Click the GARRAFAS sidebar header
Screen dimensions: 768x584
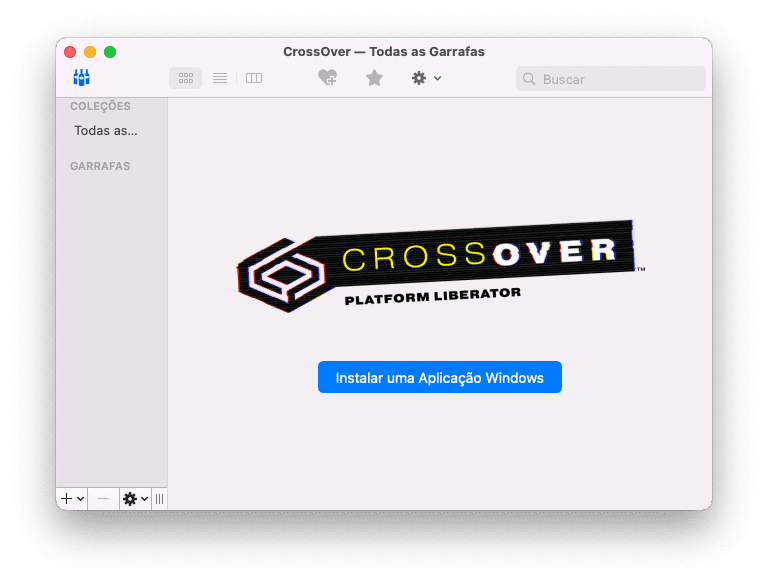pyautogui.click(x=100, y=166)
